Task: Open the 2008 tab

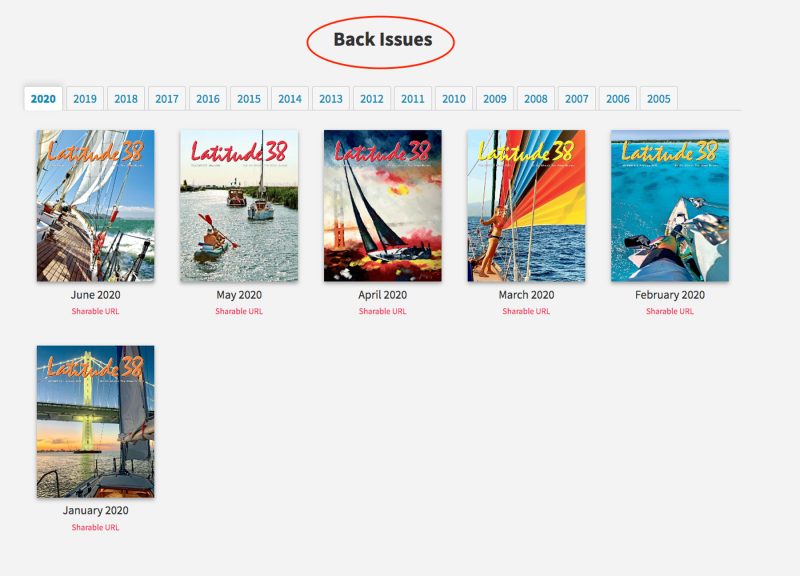Action: pos(536,98)
